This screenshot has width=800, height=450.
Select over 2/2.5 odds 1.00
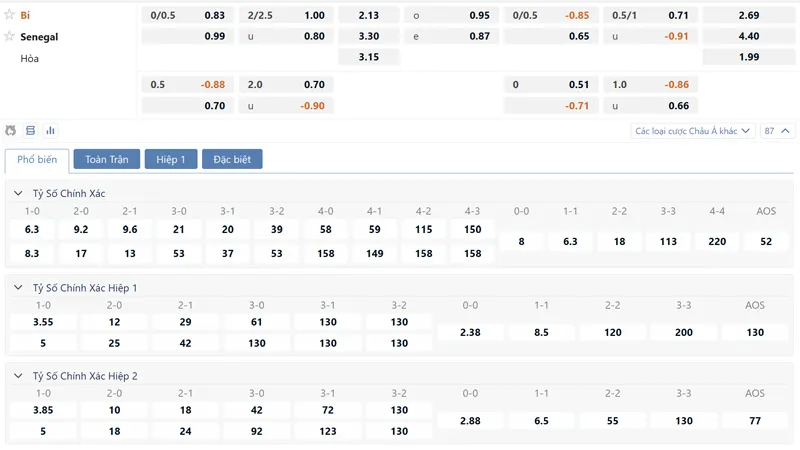[286, 15]
